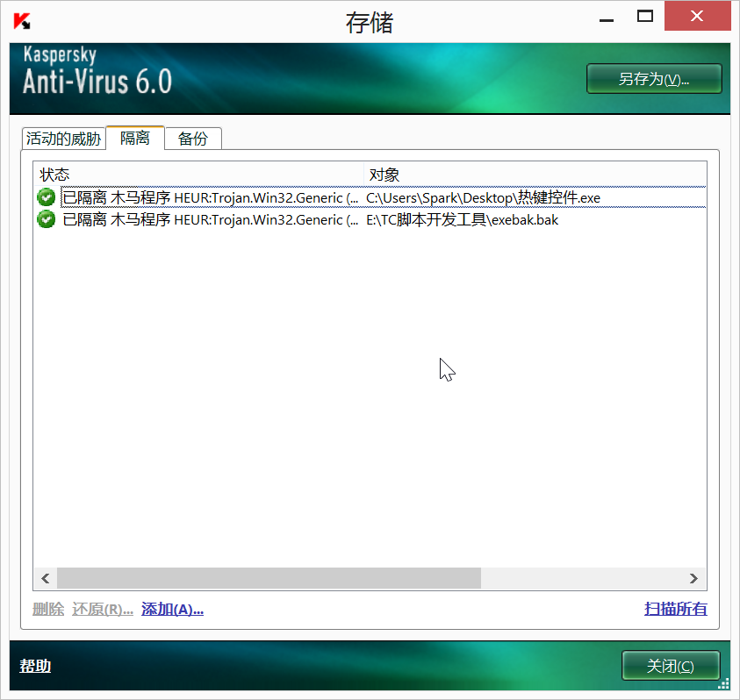
Task: Select path C:\Users\Spark\Desktop\热键控件.exe
Action: point(484,197)
